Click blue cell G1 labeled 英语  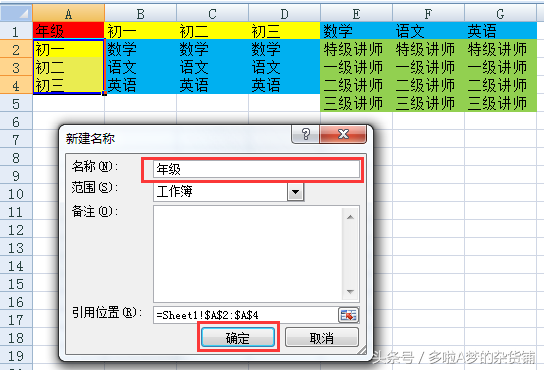tap(500, 31)
